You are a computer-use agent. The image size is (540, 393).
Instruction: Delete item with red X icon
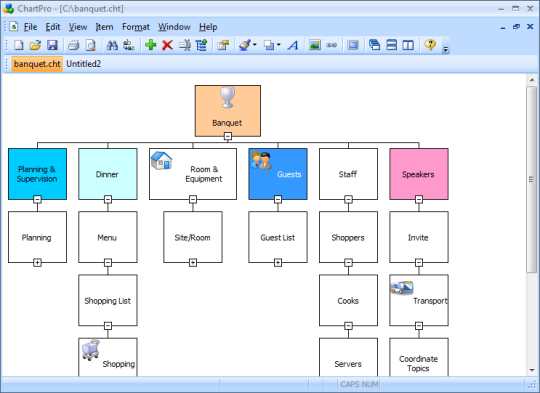point(167,45)
